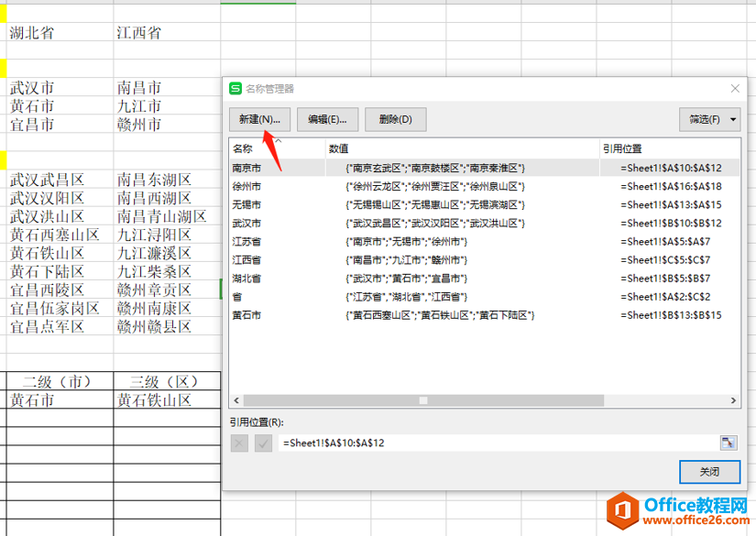Click the 新建(N)... button
The height and width of the screenshot is (536, 756).
pos(259,119)
